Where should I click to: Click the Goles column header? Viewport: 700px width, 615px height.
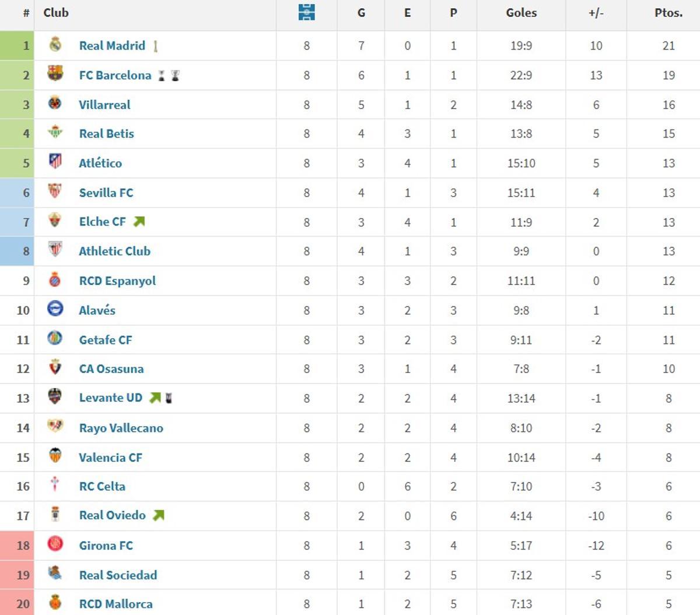pyautogui.click(x=521, y=12)
